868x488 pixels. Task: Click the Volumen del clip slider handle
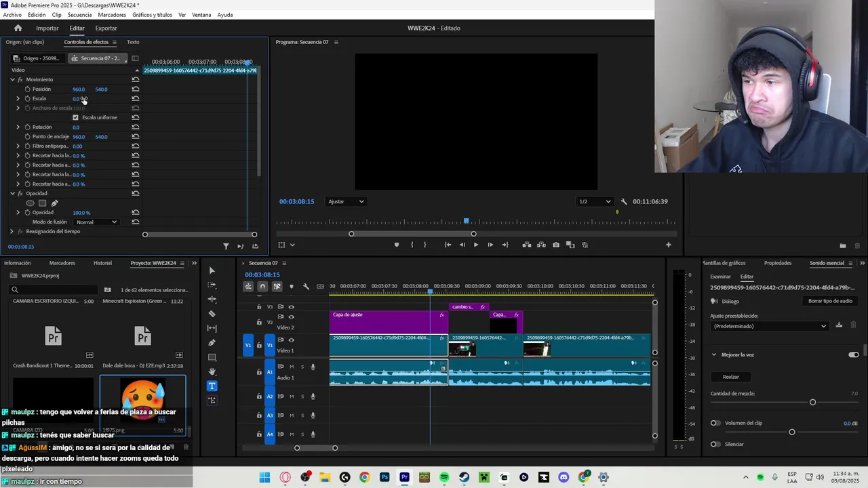(791, 432)
